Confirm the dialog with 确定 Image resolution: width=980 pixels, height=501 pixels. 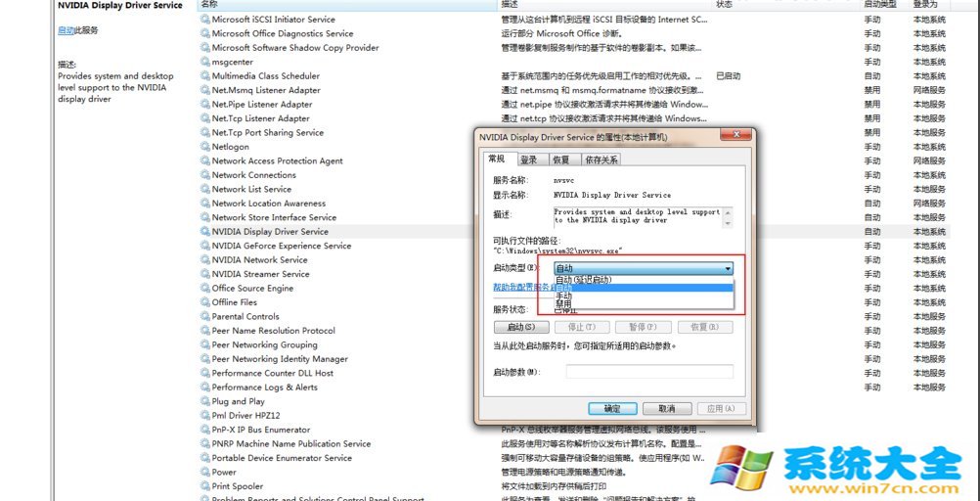pos(612,408)
